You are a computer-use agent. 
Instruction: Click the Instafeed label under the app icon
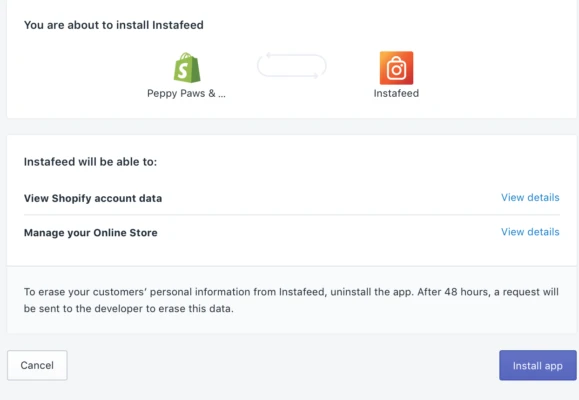pos(396,93)
